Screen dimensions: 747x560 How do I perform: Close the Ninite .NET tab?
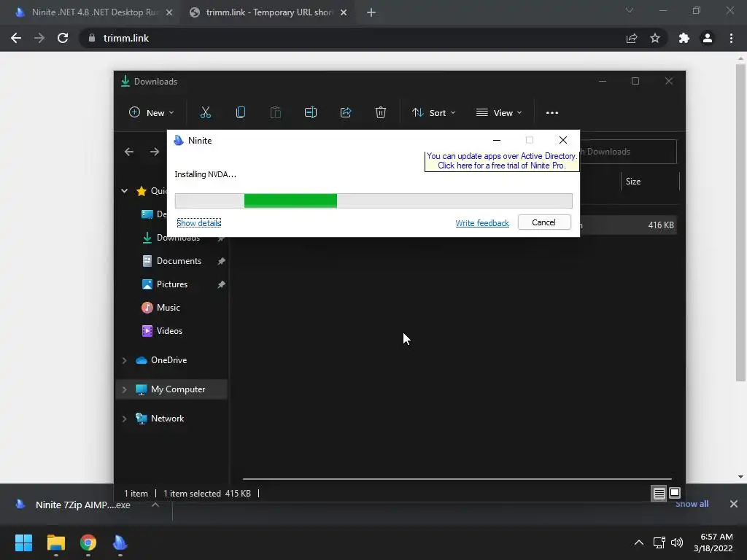(169, 12)
